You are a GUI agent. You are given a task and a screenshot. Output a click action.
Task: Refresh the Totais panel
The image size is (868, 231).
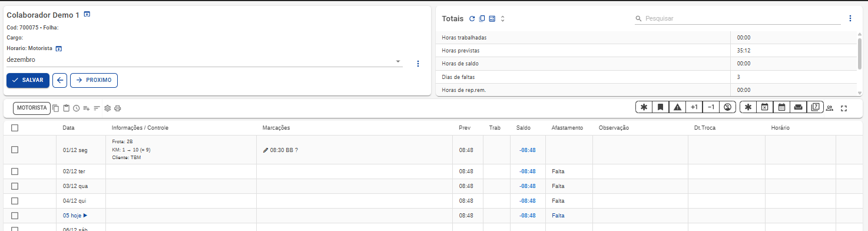(472, 19)
